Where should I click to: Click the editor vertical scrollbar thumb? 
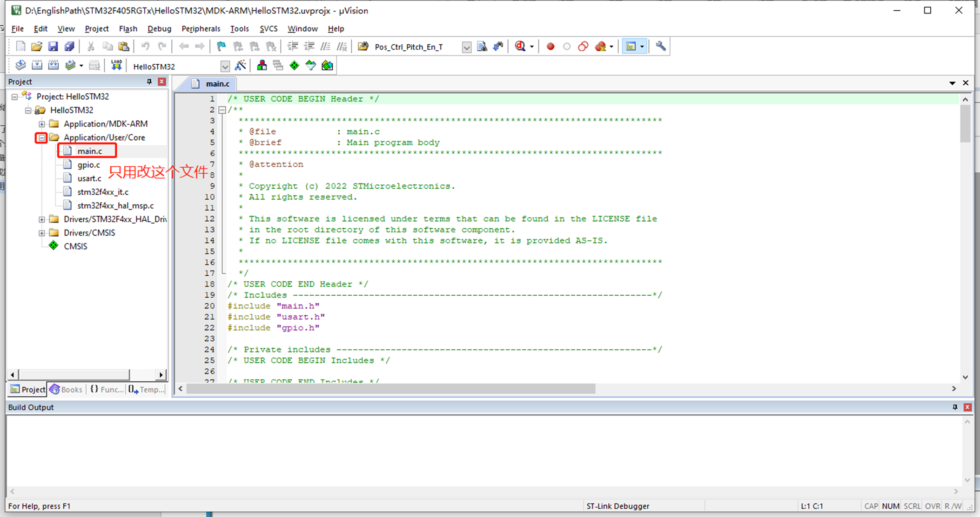965,123
